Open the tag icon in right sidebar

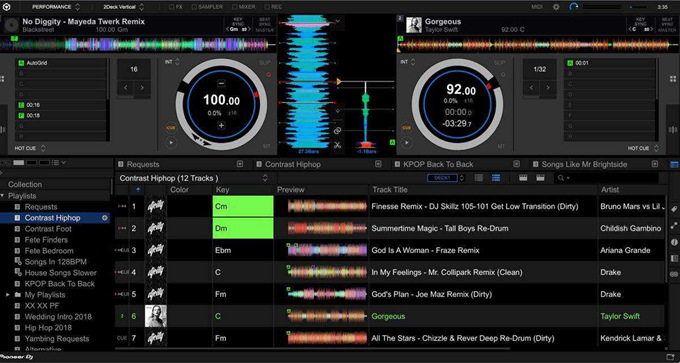[x=674, y=209]
